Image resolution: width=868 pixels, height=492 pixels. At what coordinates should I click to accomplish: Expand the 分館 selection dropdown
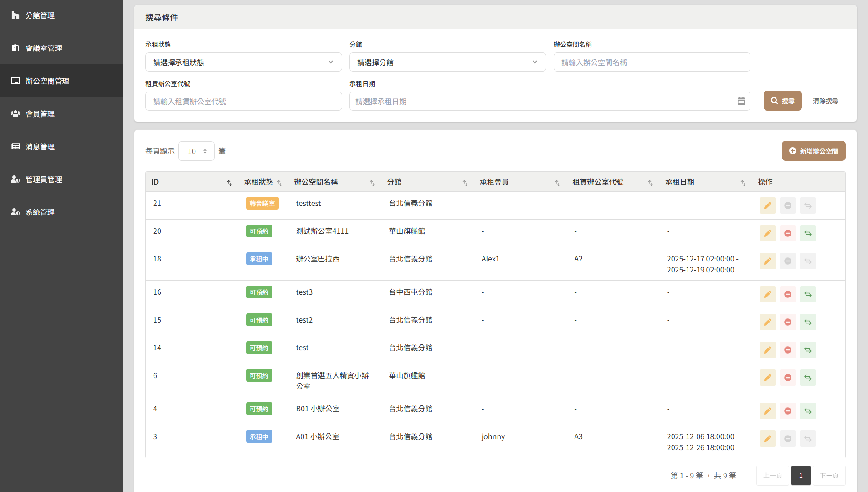447,62
